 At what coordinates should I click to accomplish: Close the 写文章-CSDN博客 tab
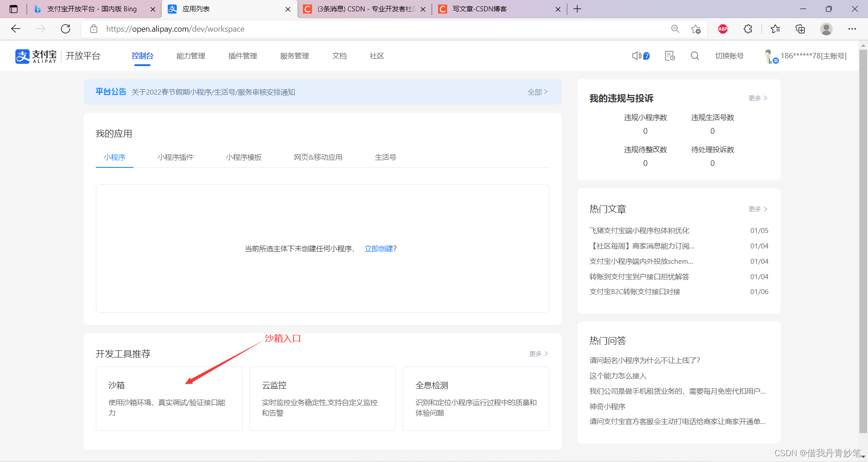pos(558,9)
